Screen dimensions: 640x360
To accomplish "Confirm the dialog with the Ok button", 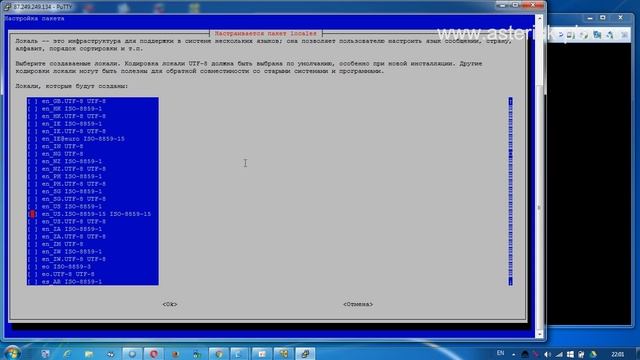I will point(170,304).
